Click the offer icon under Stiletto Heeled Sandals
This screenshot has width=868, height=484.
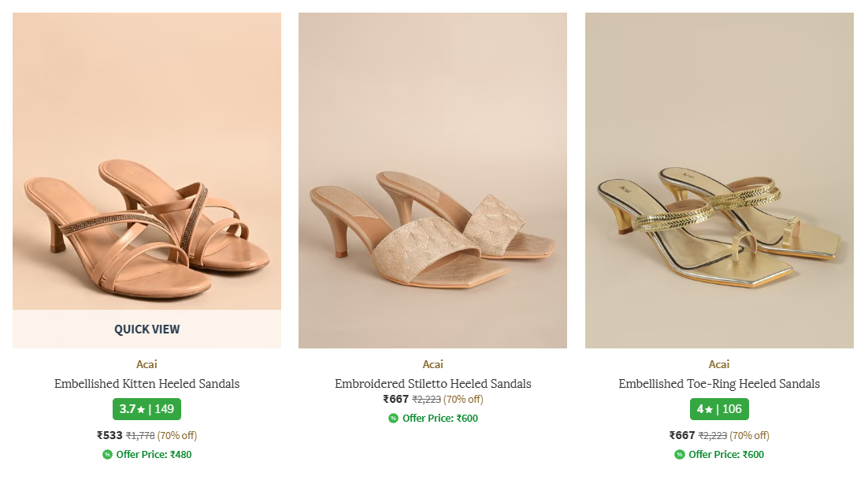pos(393,418)
